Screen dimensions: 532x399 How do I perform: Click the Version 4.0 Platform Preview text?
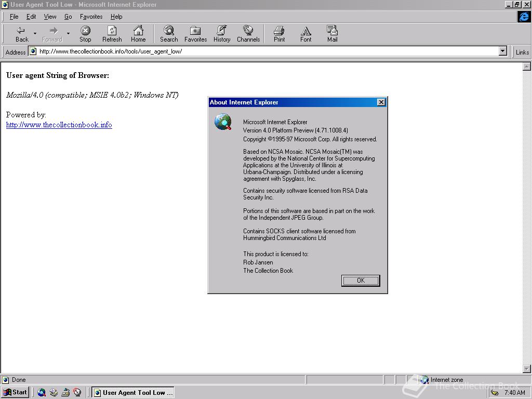[295, 130]
